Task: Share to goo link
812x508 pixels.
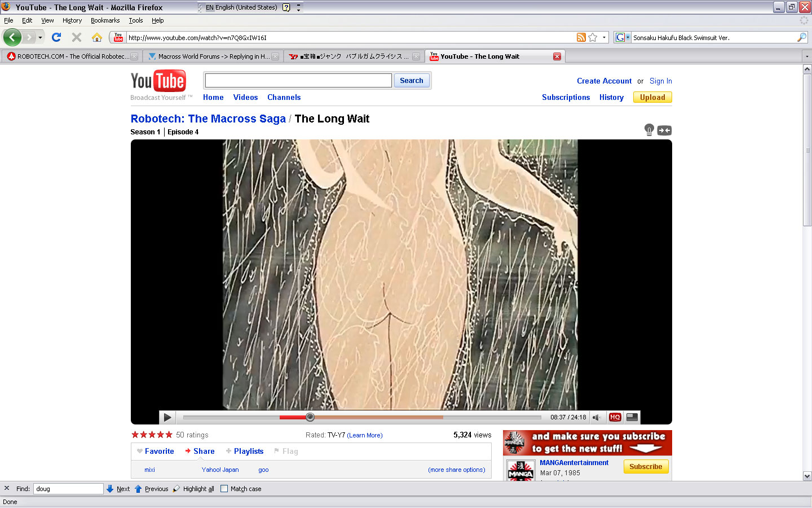Action: 263,470
